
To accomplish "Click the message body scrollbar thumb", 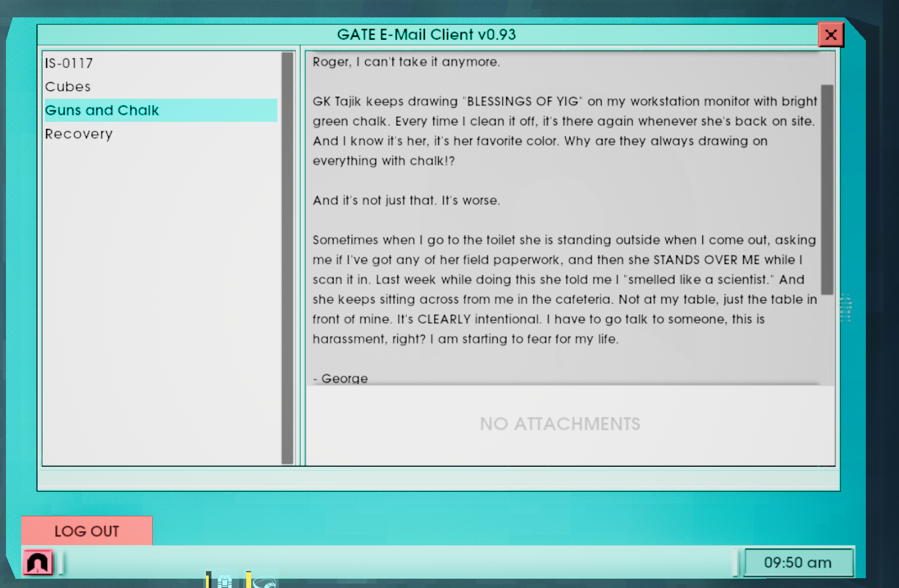I will (x=827, y=190).
